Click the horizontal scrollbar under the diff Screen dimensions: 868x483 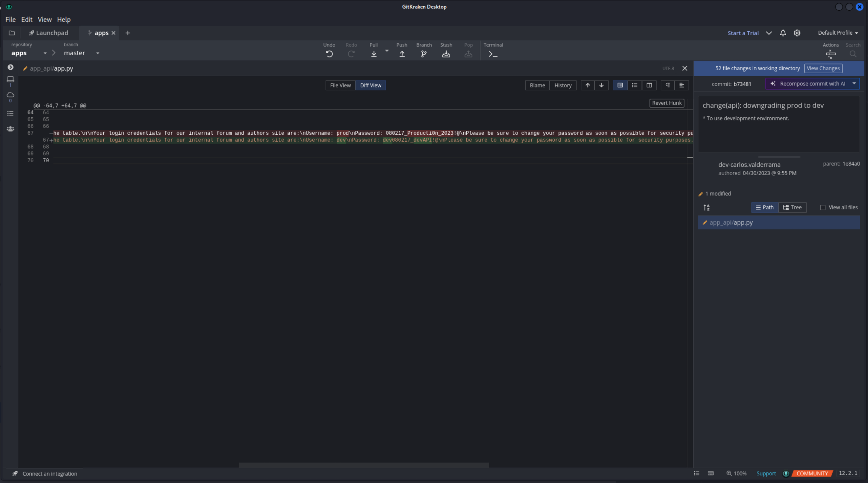tap(364, 465)
